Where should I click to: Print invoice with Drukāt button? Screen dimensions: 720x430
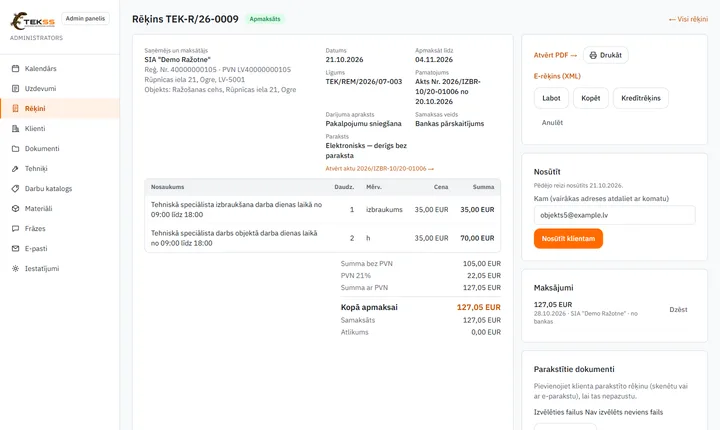pyautogui.click(x=606, y=55)
